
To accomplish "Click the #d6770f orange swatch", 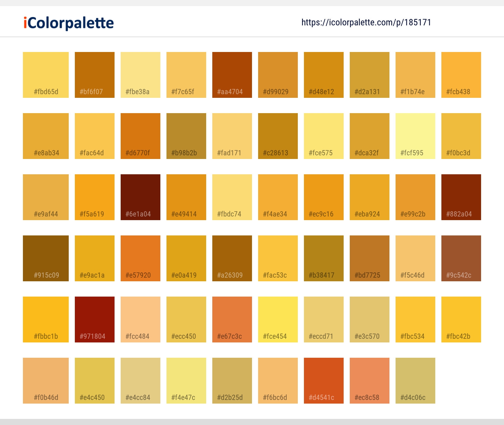I will pyautogui.click(x=141, y=136).
